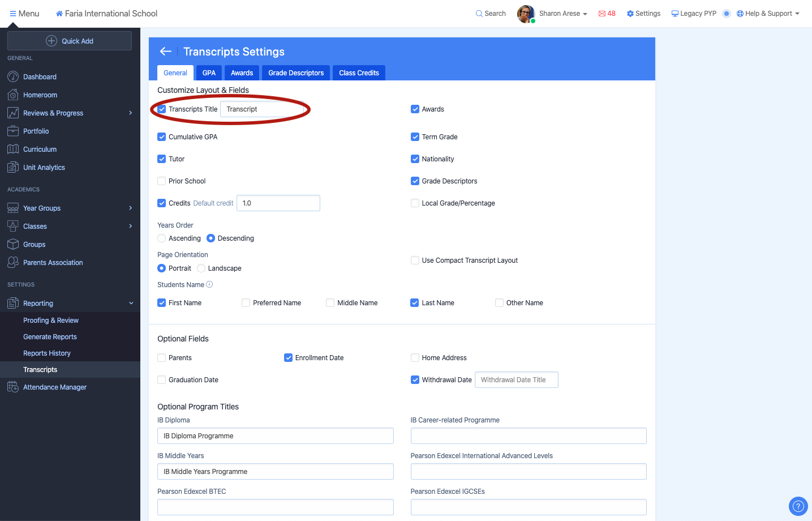Open the Dashboard sidebar icon
812x521 pixels.
(13, 76)
